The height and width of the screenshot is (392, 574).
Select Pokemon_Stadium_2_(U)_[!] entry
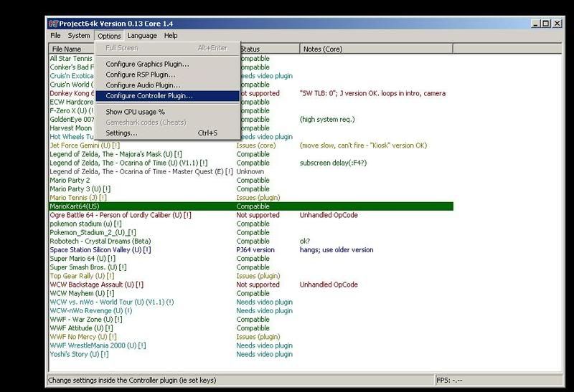(93, 233)
